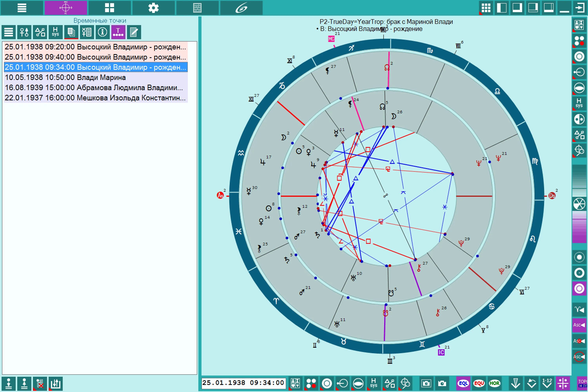Open the settings gear tab
The image size is (588, 392).
coord(153,8)
